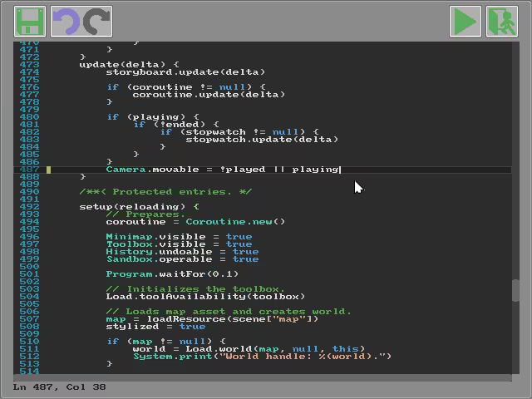Viewport: 532px width, 399px height.
Task: Click the Sandbox.operable = true line
Action: [182, 259]
